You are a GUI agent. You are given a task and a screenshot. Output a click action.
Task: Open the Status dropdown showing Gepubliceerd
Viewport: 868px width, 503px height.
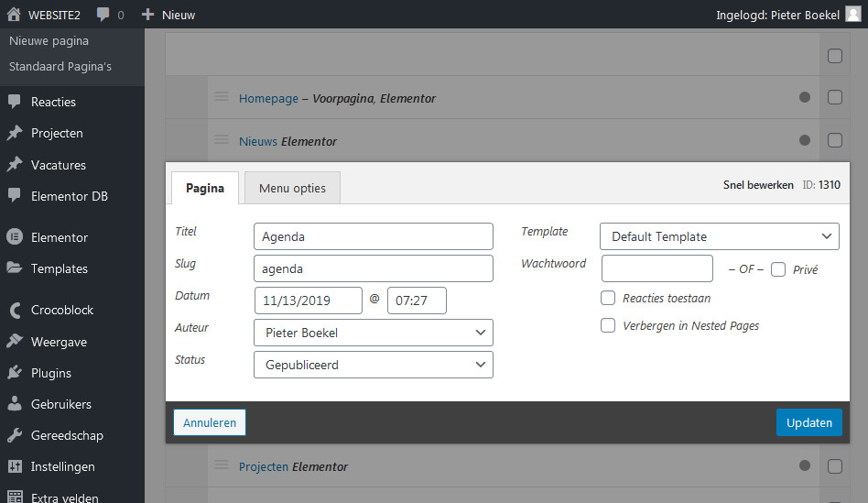coord(373,365)
